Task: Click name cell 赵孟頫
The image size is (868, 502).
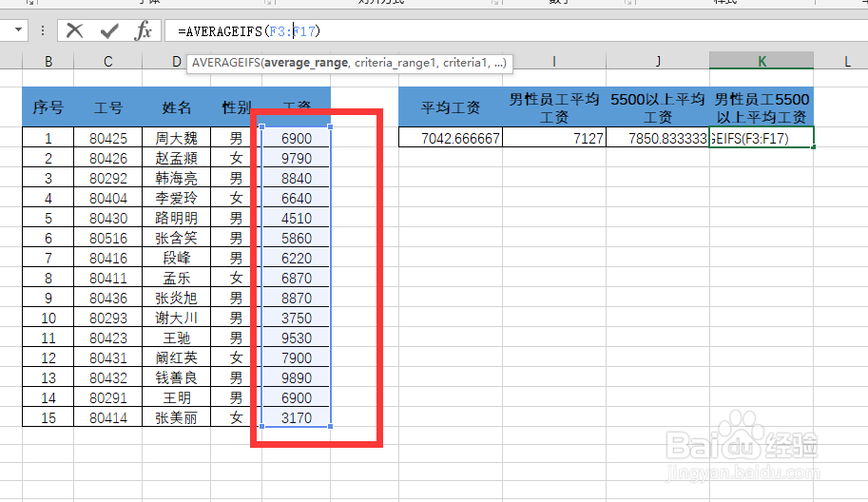Action: click(x=176, y=158)
